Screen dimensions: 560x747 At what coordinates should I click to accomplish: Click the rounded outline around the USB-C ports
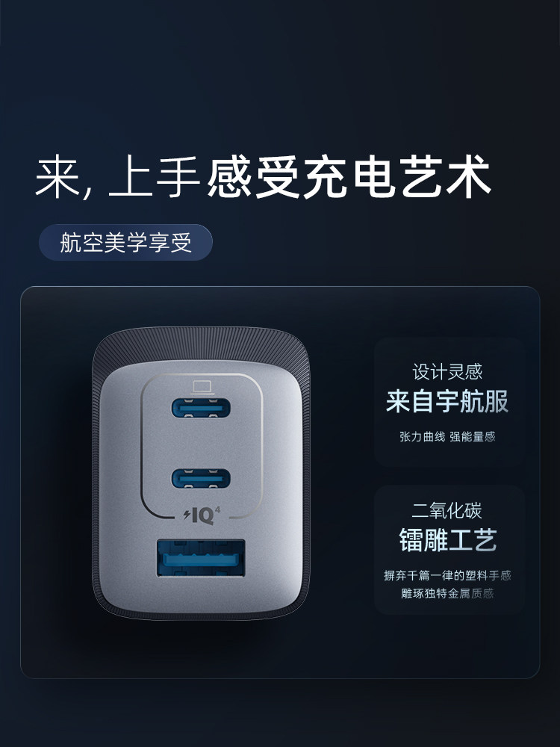click(202, 446)
